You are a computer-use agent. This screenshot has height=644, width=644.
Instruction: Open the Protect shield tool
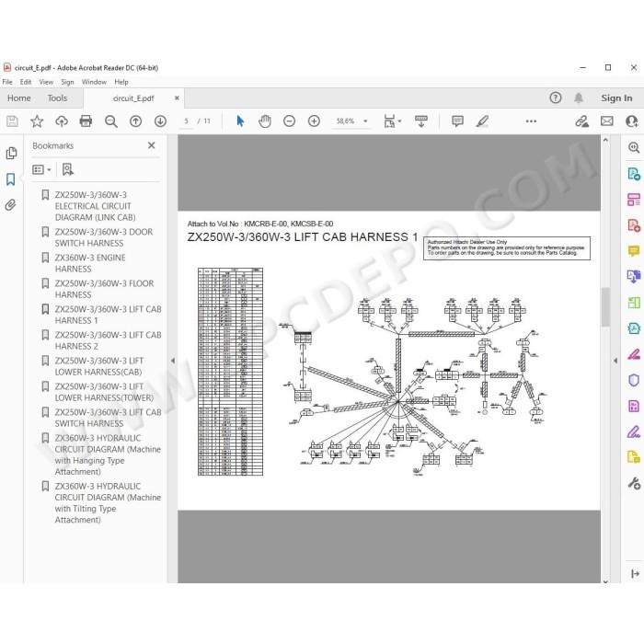click(x=634, y=380)
